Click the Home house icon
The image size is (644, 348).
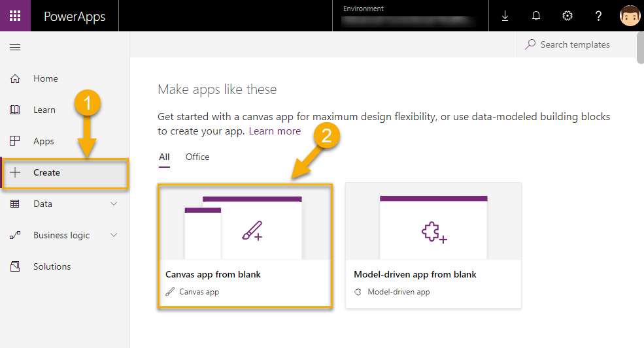[x=15, y=78]
